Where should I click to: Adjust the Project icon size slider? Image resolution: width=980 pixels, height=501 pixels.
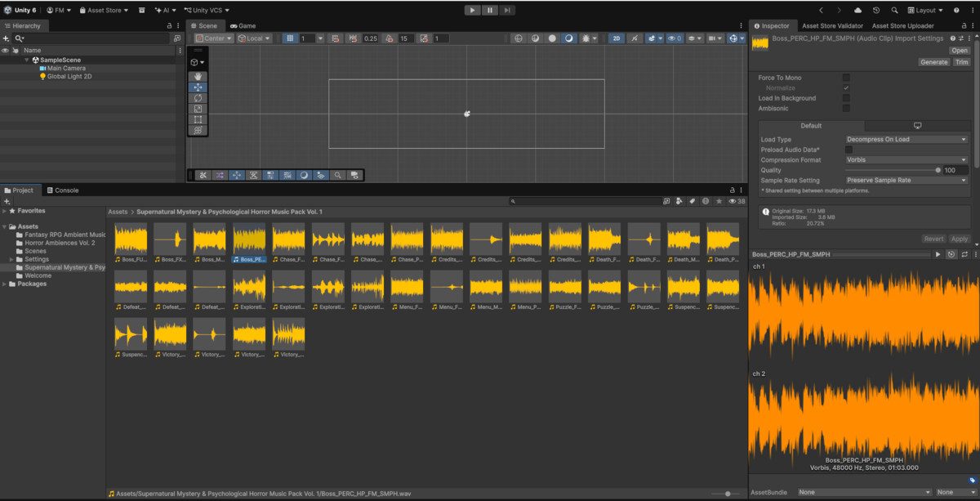click(728, 494)
